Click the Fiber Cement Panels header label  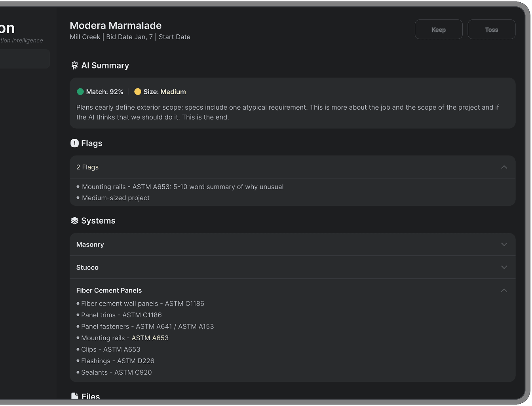tap(109, 290)
